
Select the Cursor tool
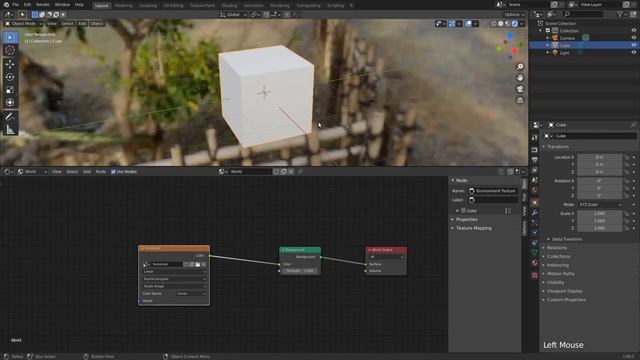[10, 50]
